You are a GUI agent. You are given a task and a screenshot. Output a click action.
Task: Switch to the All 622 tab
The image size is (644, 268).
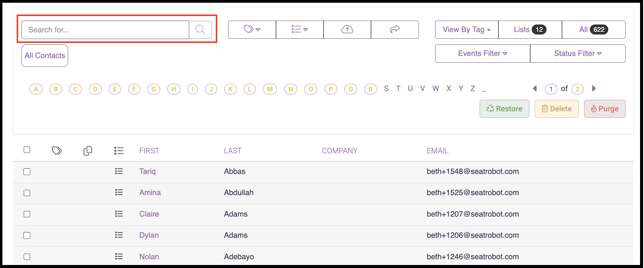pyautogui.click(x=593, y=30)
